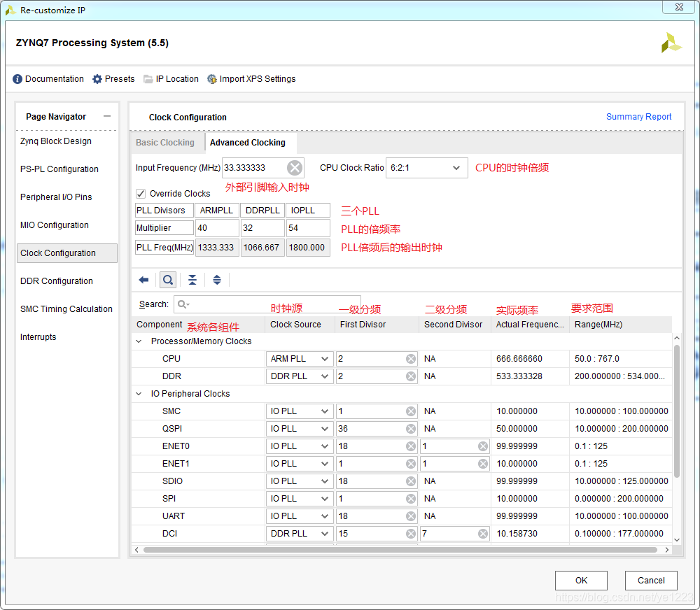Open the CPU Clock Ratio dropdown
Image resolution: width=700 pixels, height=610 pixels.
pyautogui.click(x=426, y=168)
